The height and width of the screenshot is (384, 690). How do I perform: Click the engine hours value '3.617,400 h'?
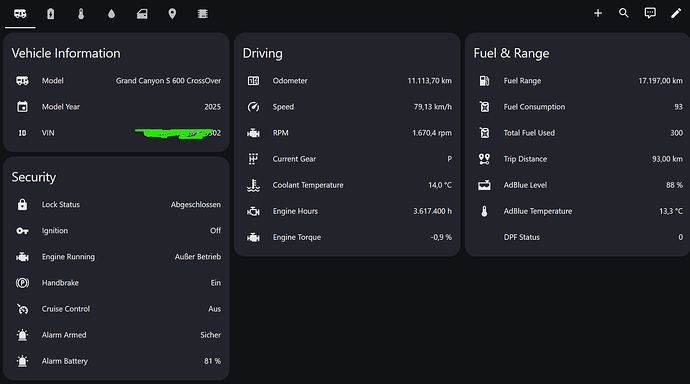[432, 211]
